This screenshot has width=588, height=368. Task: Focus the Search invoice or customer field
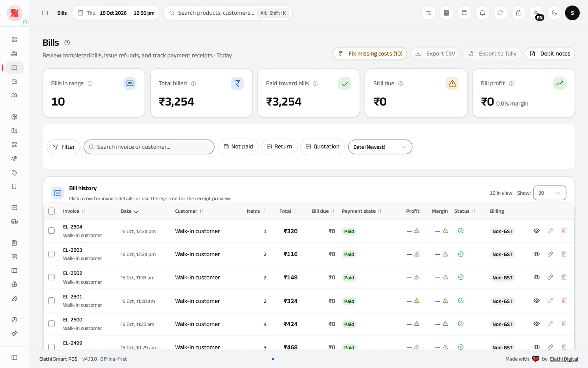(149, 147)
